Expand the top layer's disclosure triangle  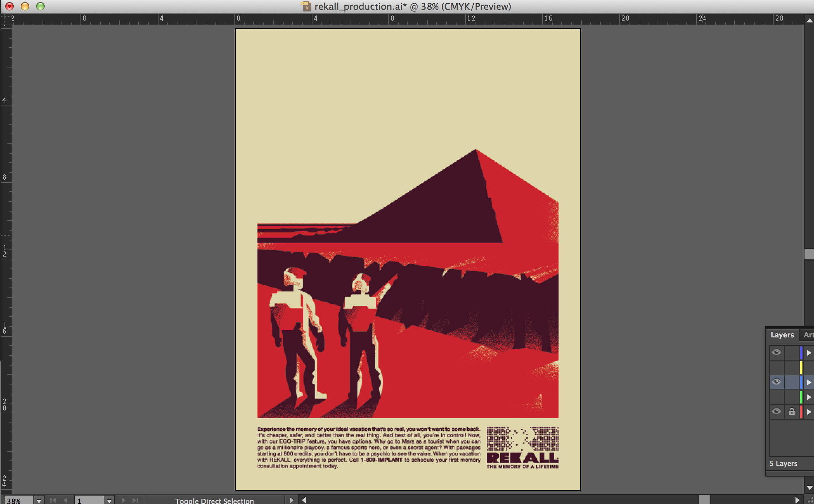point(809,353)
